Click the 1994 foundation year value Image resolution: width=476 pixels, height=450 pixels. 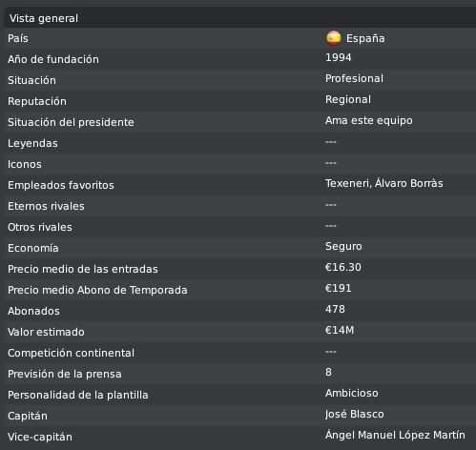pos(339,57)
